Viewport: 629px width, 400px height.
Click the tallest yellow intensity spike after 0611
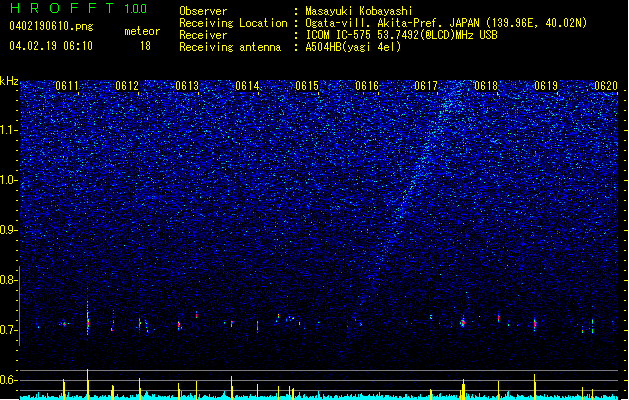87,384
